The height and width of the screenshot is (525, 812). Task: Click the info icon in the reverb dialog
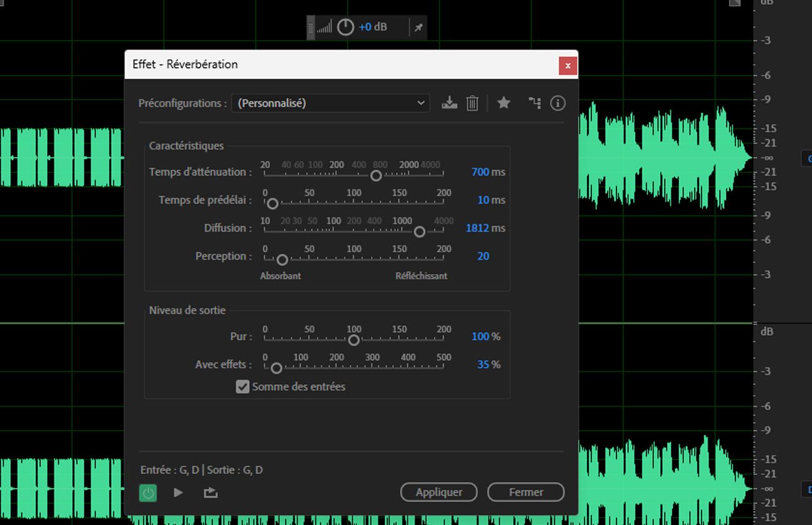click(x=558, y=103)
